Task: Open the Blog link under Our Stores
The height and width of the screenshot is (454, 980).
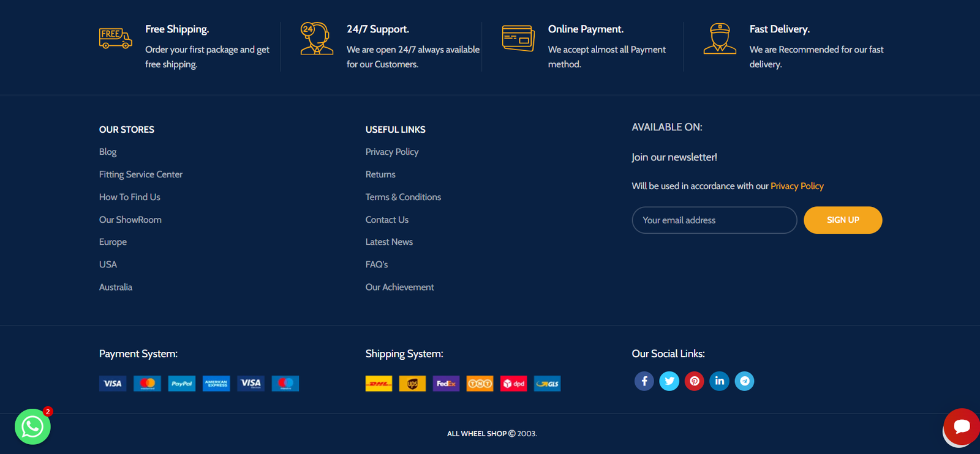Action: tap(108, 152)
